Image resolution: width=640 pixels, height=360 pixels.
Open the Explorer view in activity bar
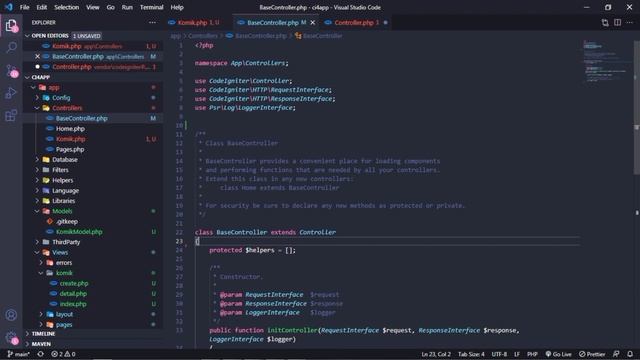coord(11,25)
